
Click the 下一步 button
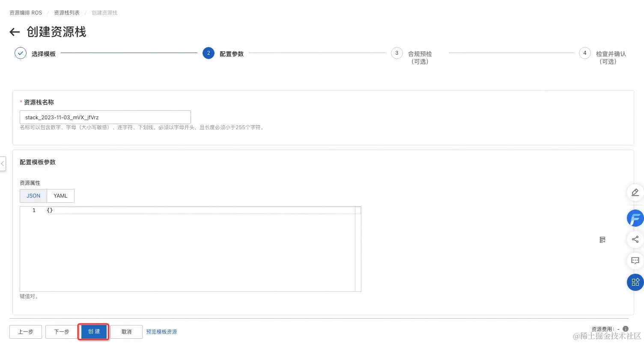point(62,332)
